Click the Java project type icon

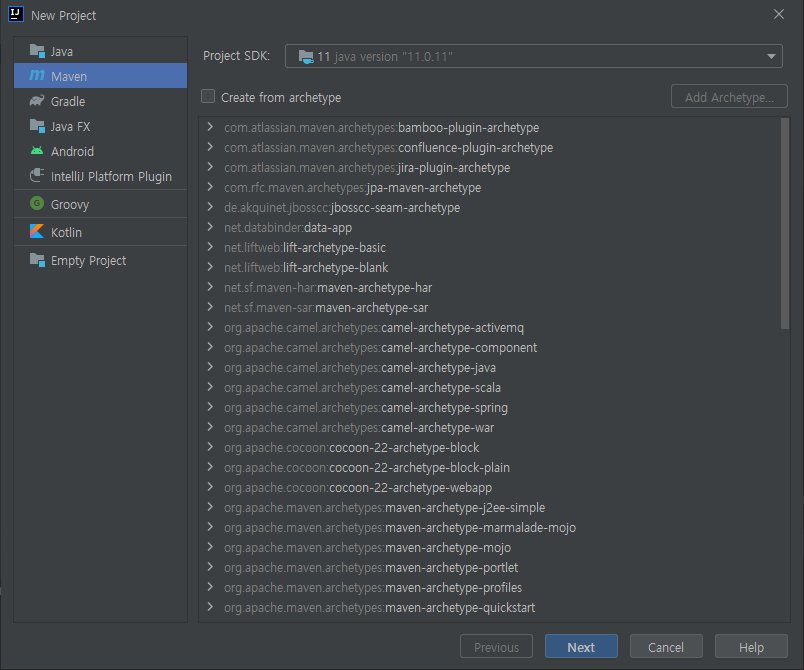pyautogui.click(x=37, y=51)
